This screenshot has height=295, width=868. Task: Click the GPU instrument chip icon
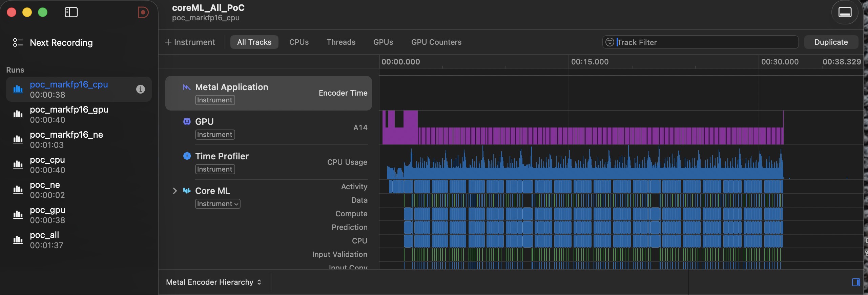tap(187, 121)
